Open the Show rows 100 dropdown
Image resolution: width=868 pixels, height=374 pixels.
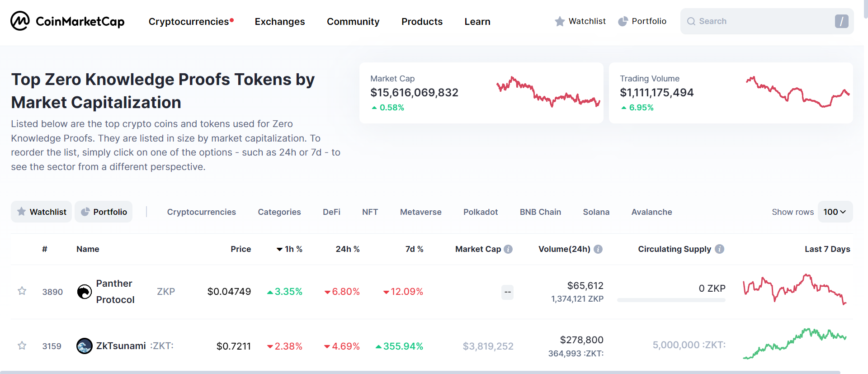[835, 212]
